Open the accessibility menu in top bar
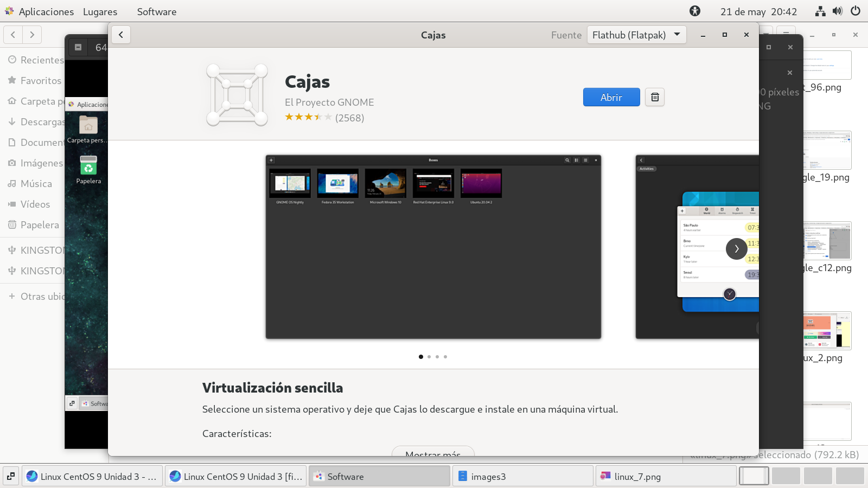This screenshot has height=488, width=868. 695,11
